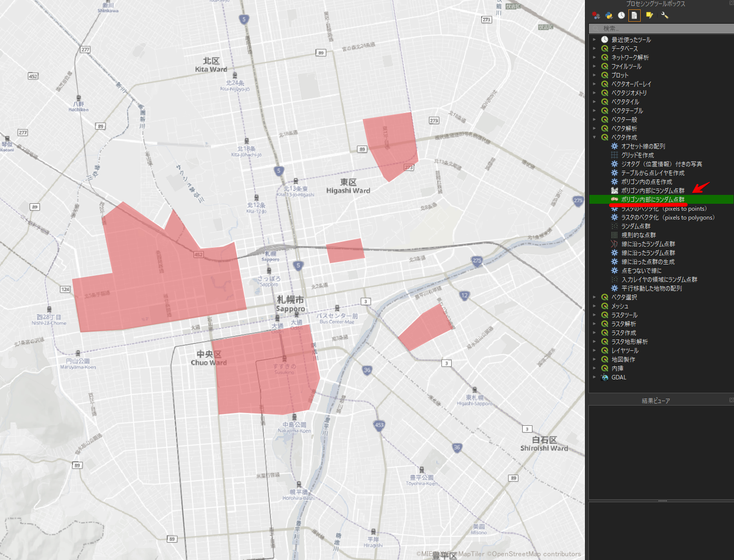
Task: Focus the 検索 search field in toolbox
Action: (x=661, y=29)
